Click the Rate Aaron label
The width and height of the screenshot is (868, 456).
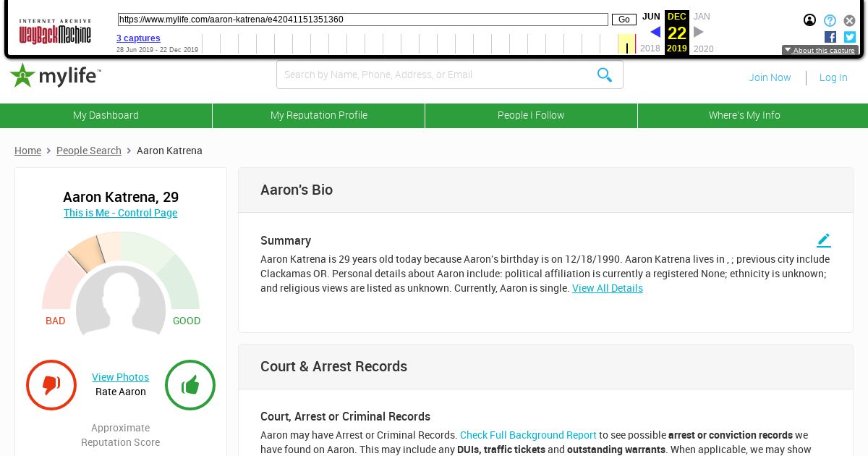click(121, 392)
